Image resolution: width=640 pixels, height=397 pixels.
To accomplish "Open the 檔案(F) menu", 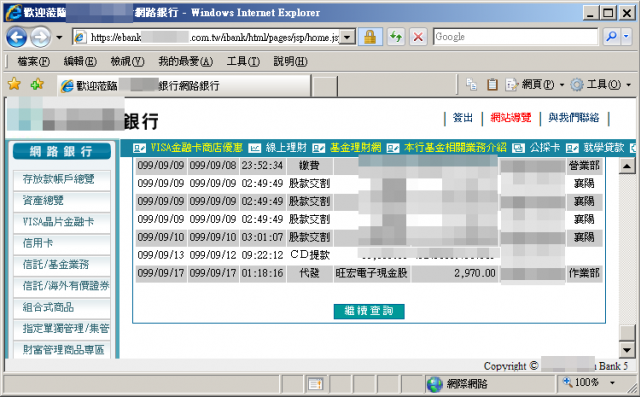I will (x=33, y=62).
